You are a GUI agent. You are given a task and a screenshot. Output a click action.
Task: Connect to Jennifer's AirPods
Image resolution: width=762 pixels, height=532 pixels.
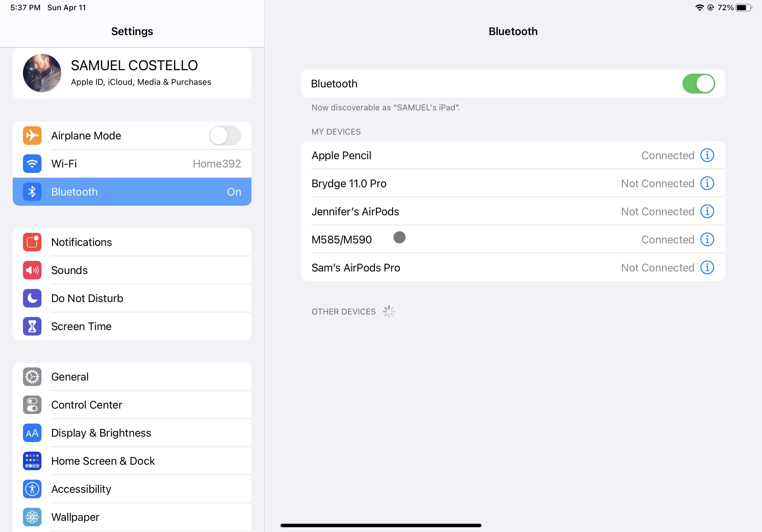513,211
